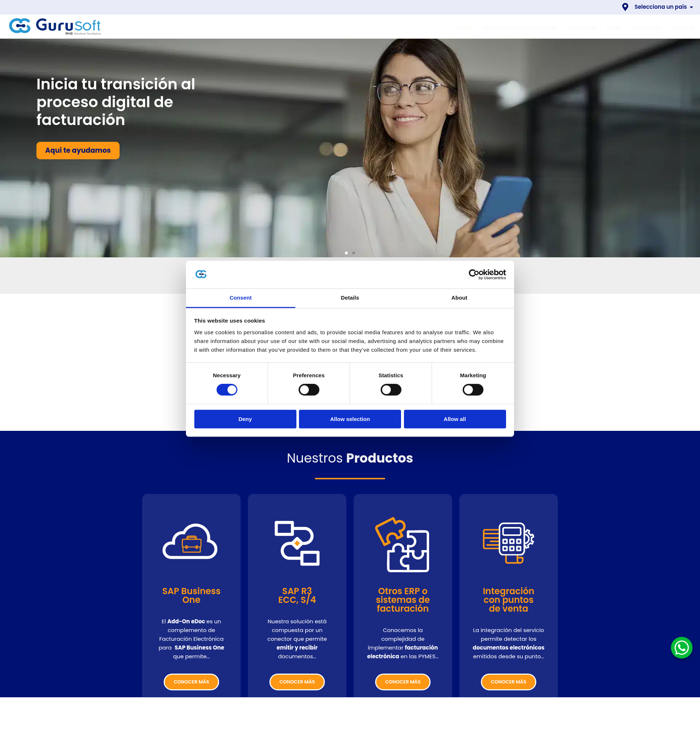Click the SAP R3 flowchart icon
This screenshot has width=700, height=729.
point(297,543)
